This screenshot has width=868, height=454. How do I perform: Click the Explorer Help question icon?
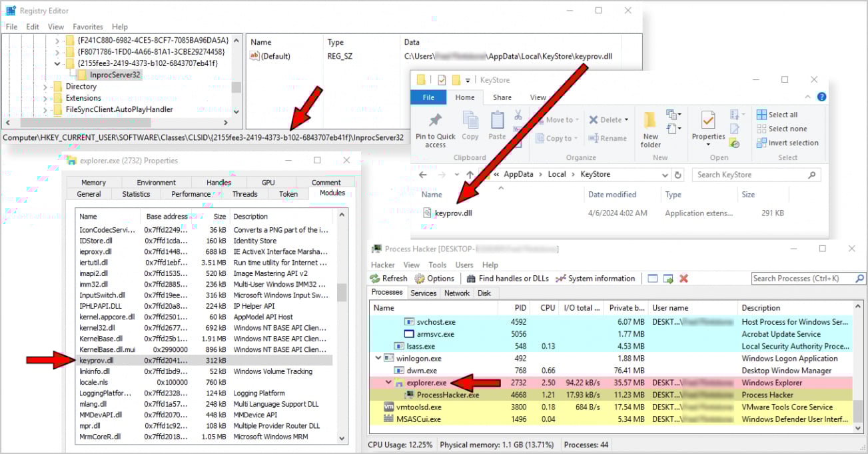822,97
